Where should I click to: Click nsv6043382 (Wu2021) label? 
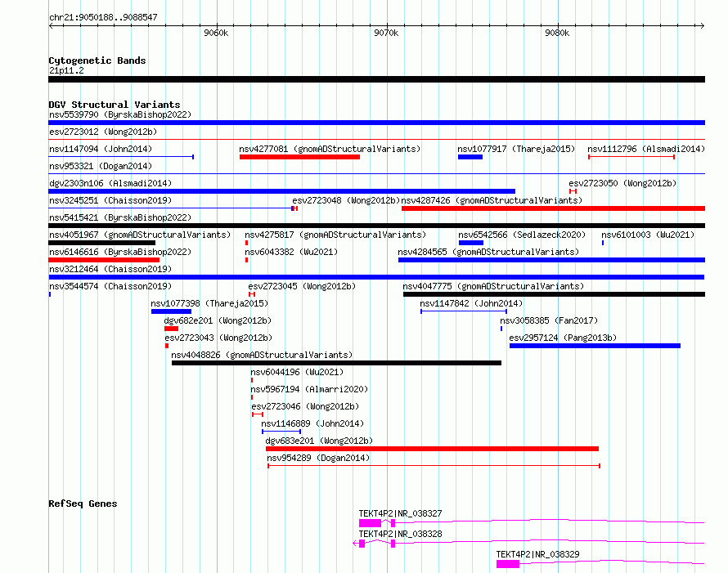pyautogui.click(x=291, y=252)
